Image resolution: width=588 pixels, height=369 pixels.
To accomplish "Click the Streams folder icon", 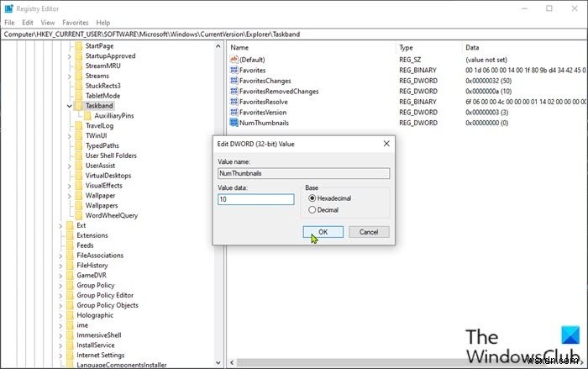I will pyautogui.click(x=78, y=76).
